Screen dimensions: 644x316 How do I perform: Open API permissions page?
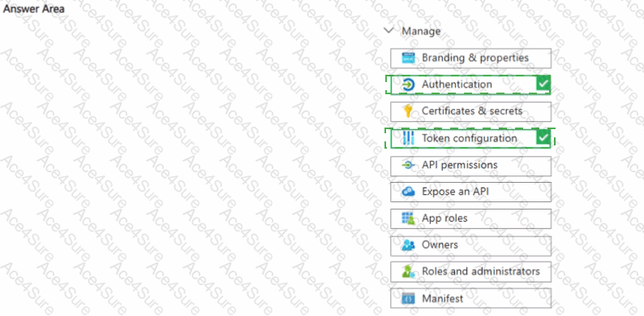pyautogui.click(x=470, y=166)
